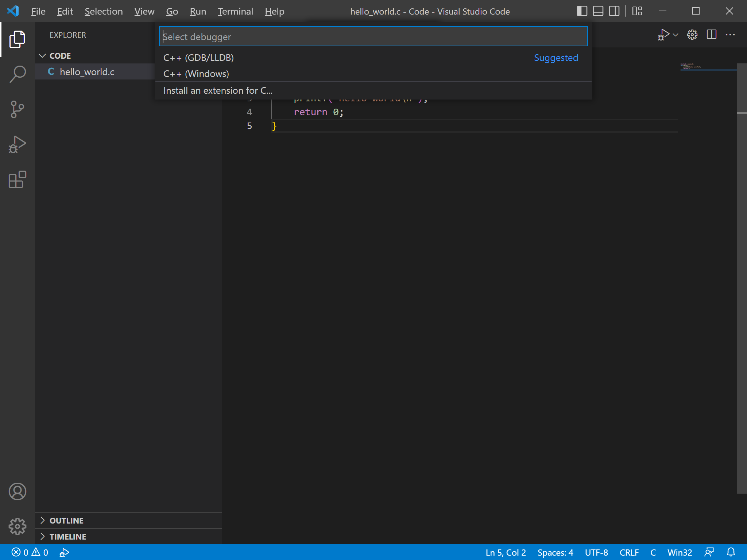This screenshot has height=560, width=747.
Task: Click the Source Control sidebar icon
Action: tap(17, 109)
